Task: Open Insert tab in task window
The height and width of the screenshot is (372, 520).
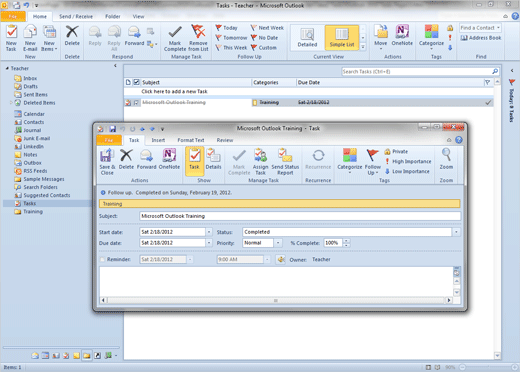Action: pos(158,140)
